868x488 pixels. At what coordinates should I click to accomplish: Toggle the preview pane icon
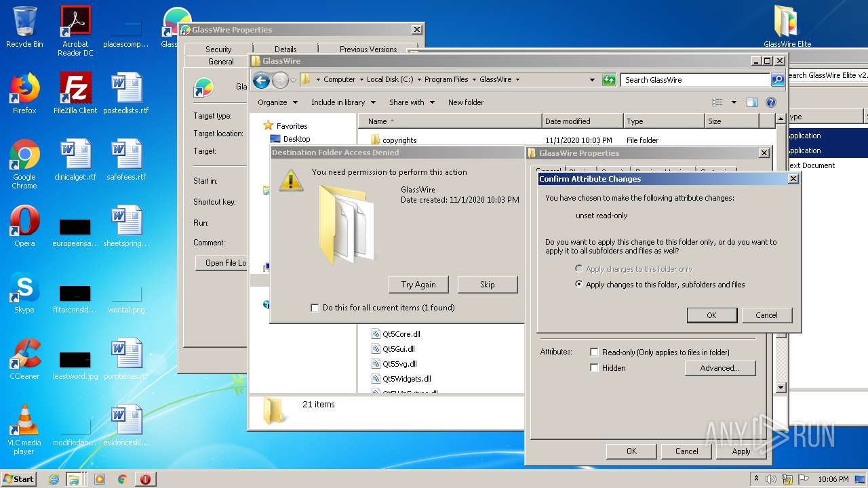(x=751, y=102)
